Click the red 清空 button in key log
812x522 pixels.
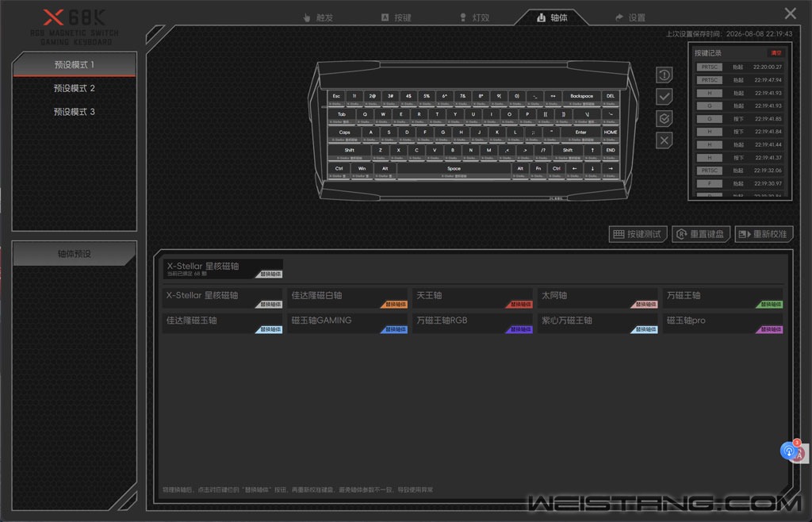coord(776,53)
